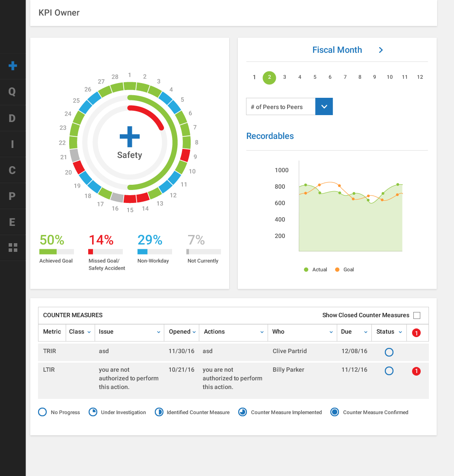Open the # of Peers to Peers dropdown
The width and height of the screenshot is (454, 476).
[x=324, y=107]
